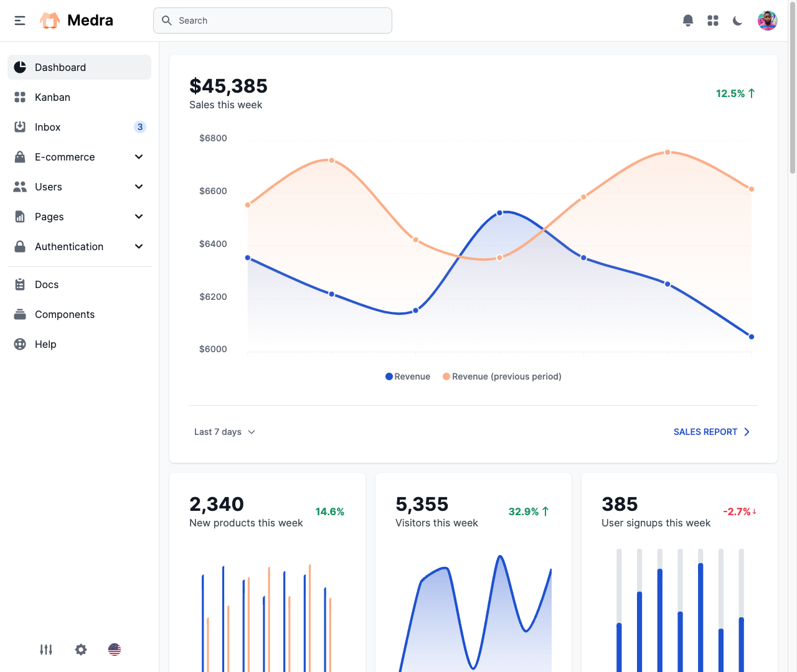This screenshot has height=672, width=797.
Task: Open the sliders customization icon in sidebar footer
Action: point(46,650)
